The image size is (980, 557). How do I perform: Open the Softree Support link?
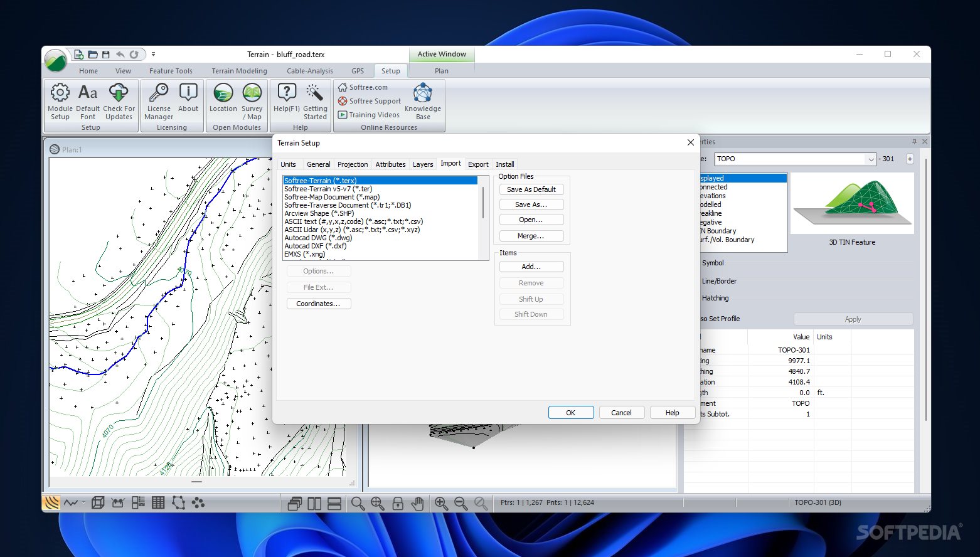point(369,101)
